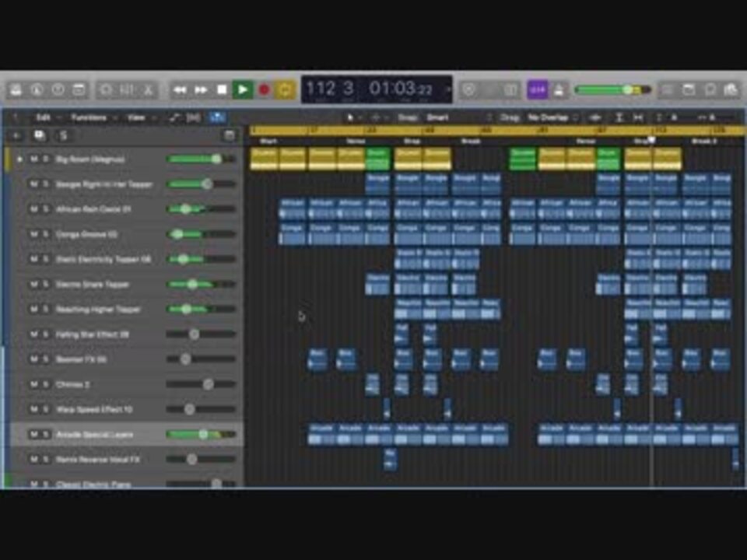Open the Media Browser icon
Screen dimensions: 747x560
[x=731, y=89]
